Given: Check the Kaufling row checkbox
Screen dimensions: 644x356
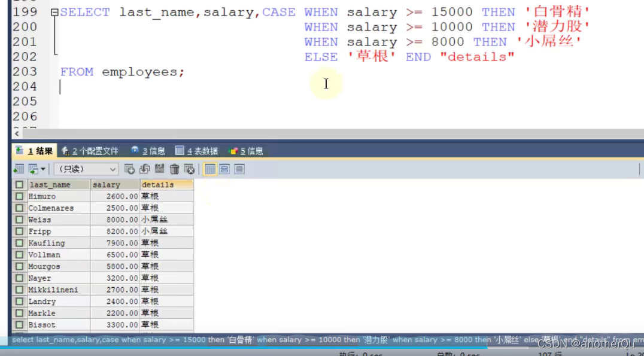Looking at the screenshot, I should click(x=19, y=243).
